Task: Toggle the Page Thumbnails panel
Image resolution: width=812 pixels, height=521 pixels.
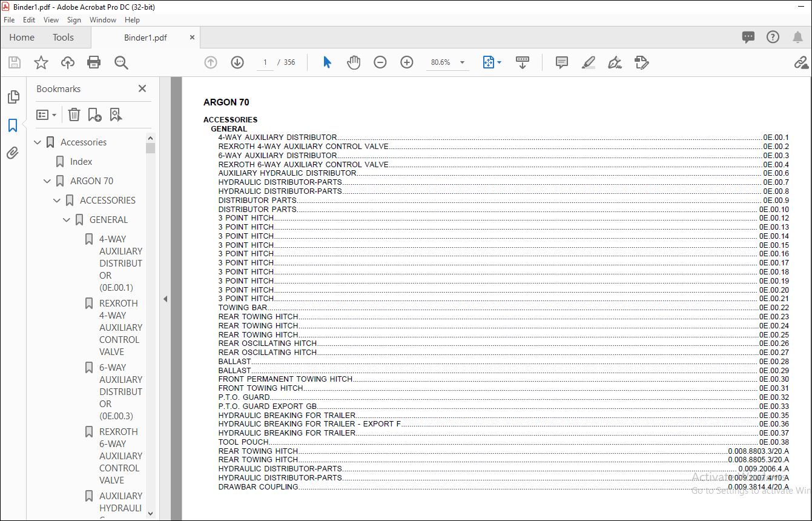Action: pyautogui.click(x=13, y=97)
